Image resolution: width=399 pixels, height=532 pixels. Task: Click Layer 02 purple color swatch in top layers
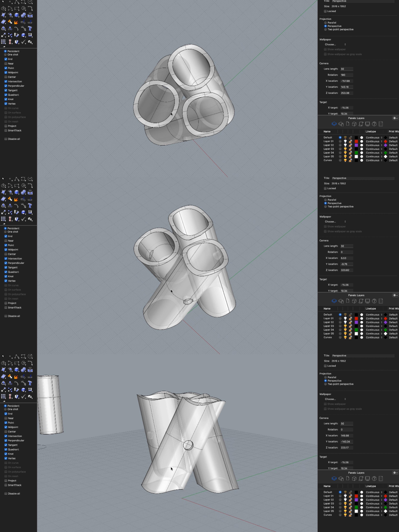click(x=356, y=145)
